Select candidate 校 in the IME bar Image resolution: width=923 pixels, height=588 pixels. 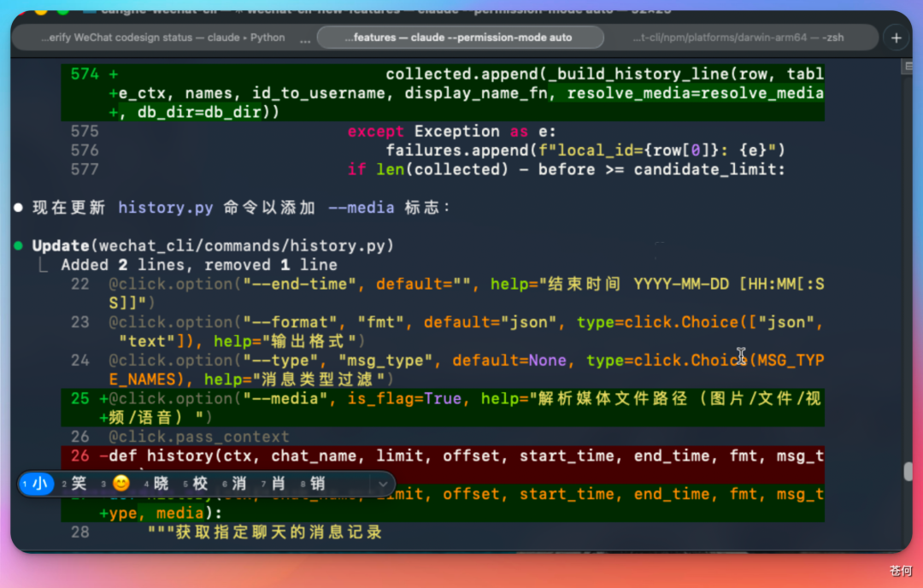click(198, 483)
